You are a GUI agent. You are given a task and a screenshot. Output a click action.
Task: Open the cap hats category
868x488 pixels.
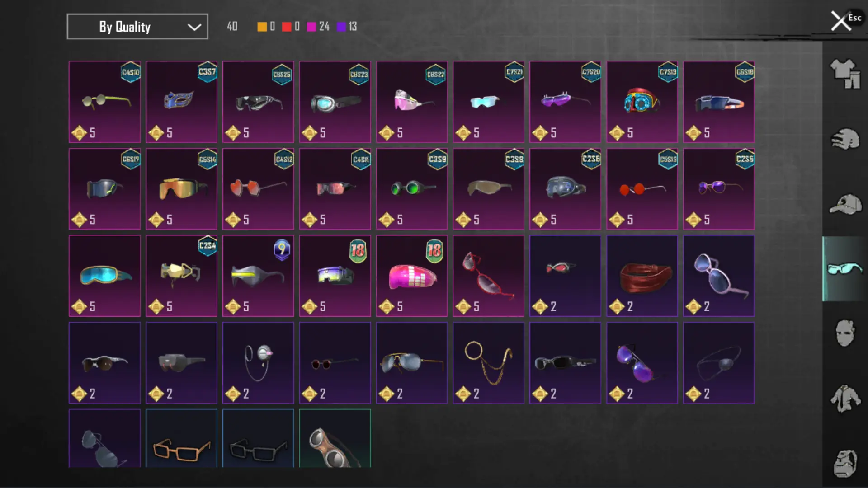click(x=845, y=204)
